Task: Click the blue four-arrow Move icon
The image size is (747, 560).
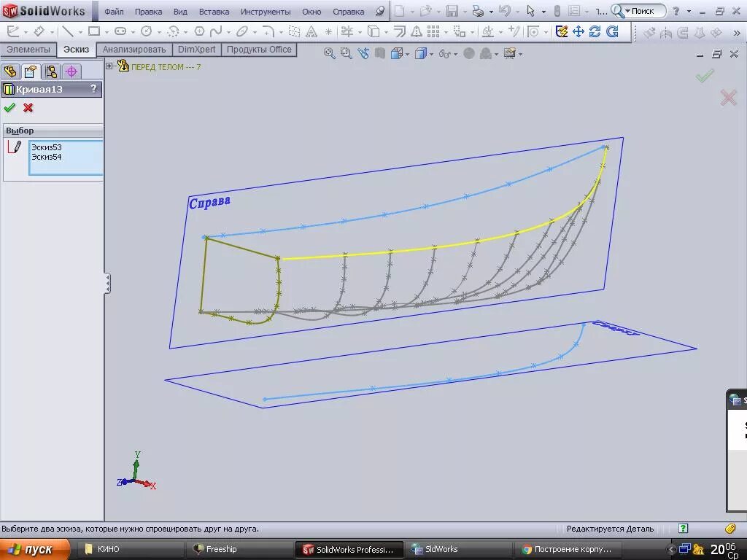Action: [x=578, y=31]
